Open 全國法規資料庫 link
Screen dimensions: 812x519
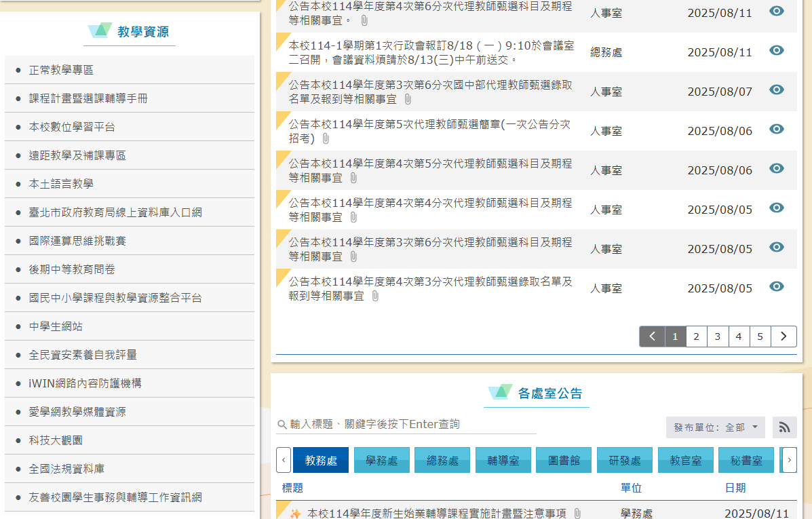click(66, 469)
